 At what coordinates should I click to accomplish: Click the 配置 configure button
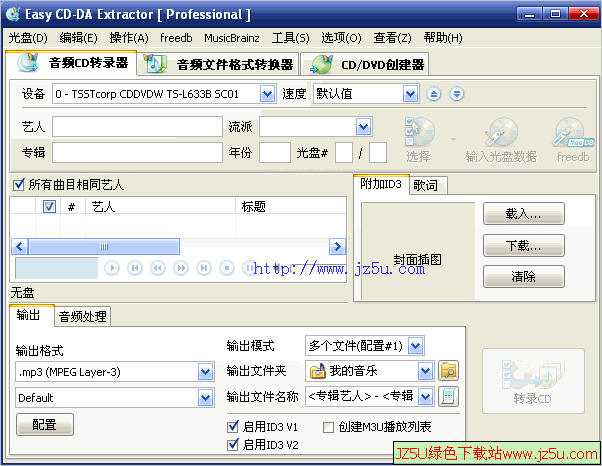45,424
